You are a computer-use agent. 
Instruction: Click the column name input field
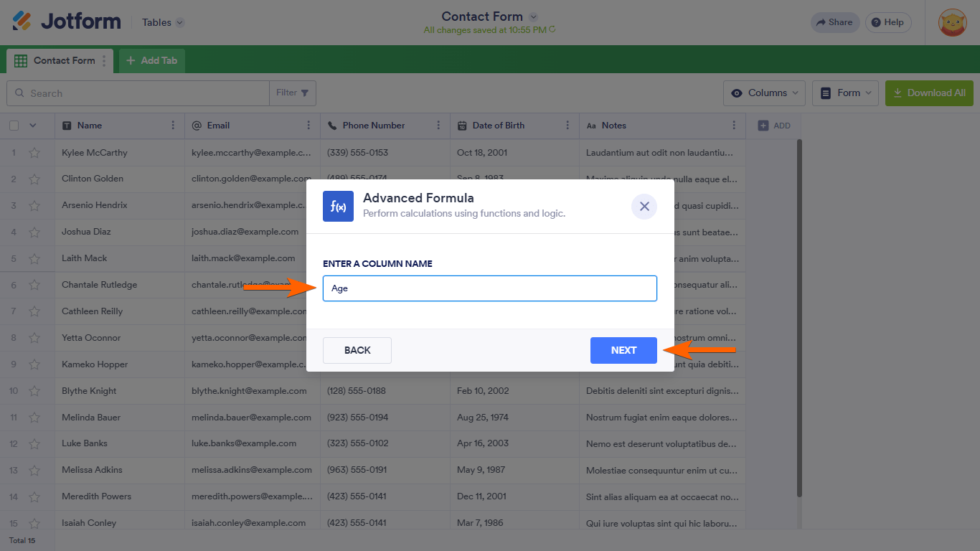pyautogui.click(x=489, y=288)
